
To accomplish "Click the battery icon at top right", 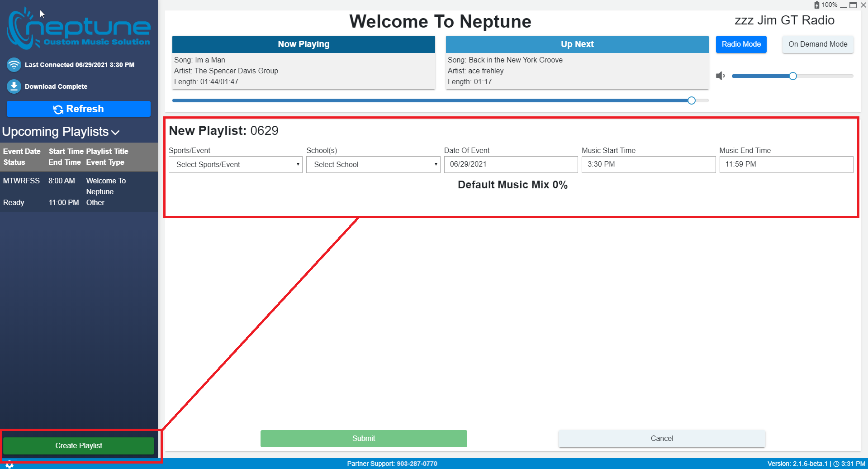I will [x=816, y=5].
